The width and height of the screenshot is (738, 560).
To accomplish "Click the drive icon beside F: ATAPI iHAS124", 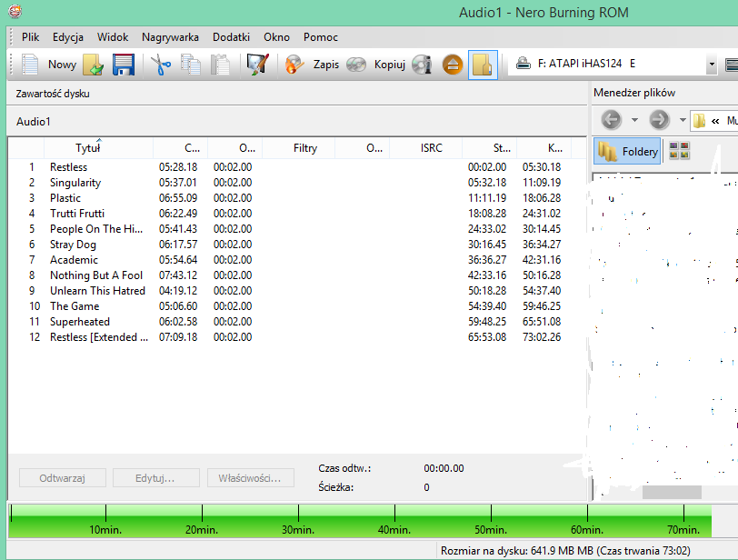I will 524,63.
